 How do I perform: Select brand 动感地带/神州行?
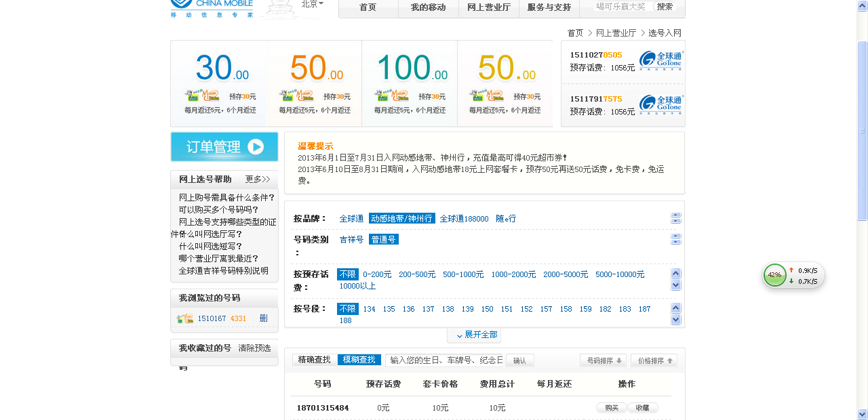coord(401,219)
